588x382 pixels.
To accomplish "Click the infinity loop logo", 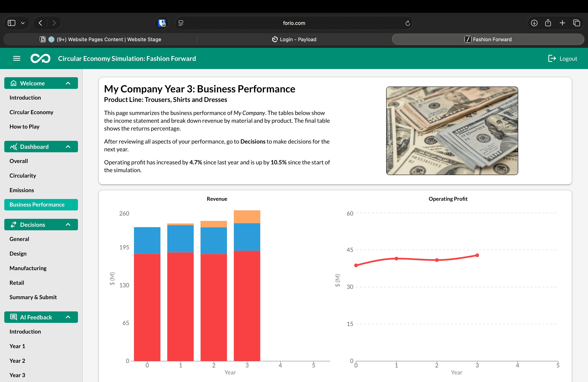I will (40, 59).
